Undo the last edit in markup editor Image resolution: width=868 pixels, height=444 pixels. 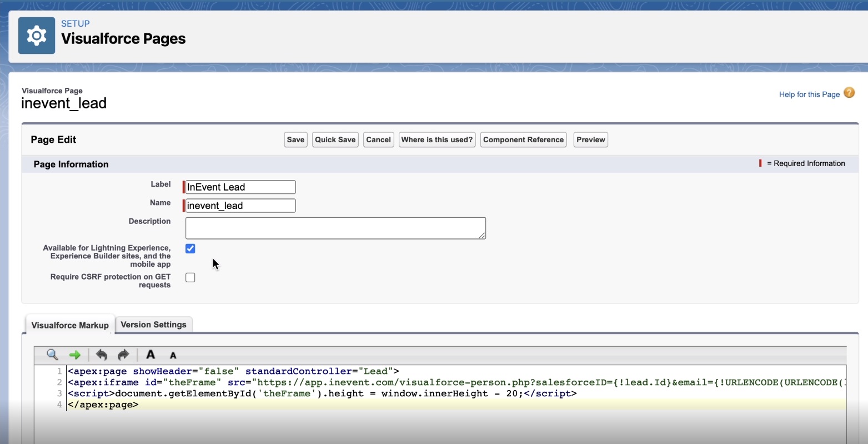(101, 355)
